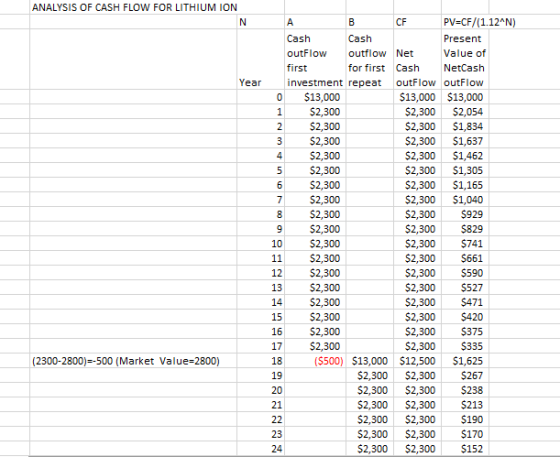Click the year 3 cell
The image size is (560, 457).
pos(261,141)
